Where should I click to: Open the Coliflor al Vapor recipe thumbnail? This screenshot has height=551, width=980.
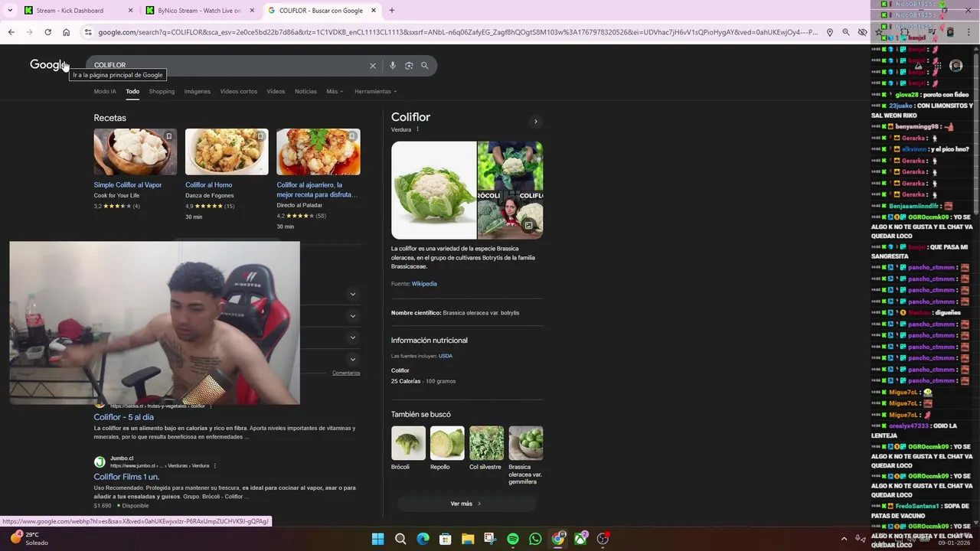[135, 152]
